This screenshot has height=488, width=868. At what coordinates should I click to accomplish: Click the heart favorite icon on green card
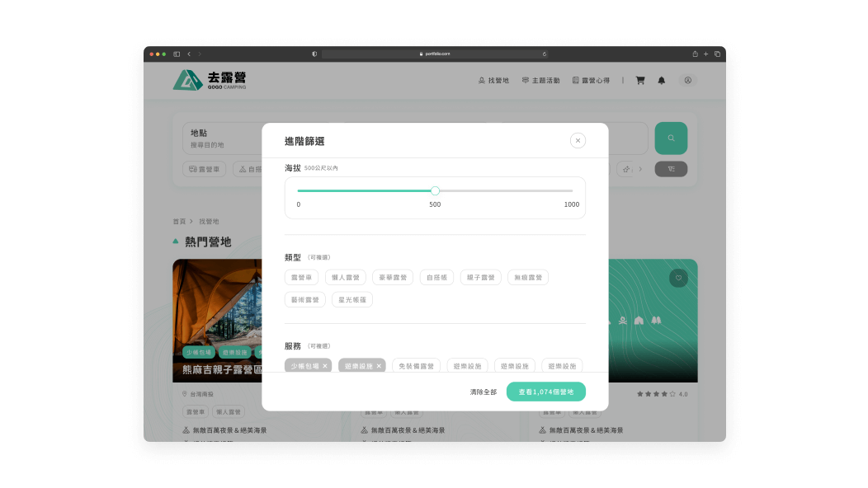pyautogui.click(x=677, y=278)
